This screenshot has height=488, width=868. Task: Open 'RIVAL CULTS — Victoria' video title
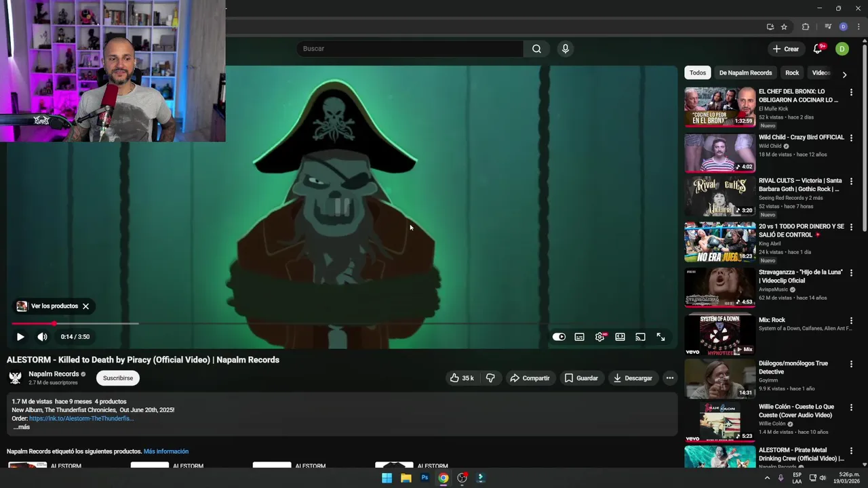pyautogui.click(x=800, y=185)
